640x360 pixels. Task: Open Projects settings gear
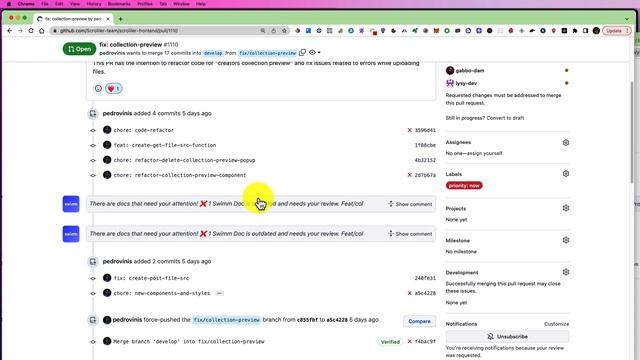click(x=566, y=208)
